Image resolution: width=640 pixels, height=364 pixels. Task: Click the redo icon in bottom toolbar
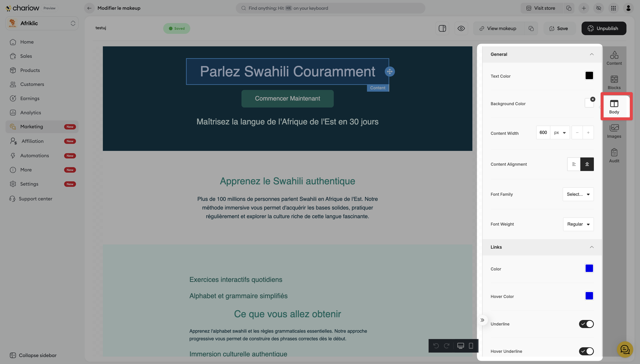click(x=447, y=346)
